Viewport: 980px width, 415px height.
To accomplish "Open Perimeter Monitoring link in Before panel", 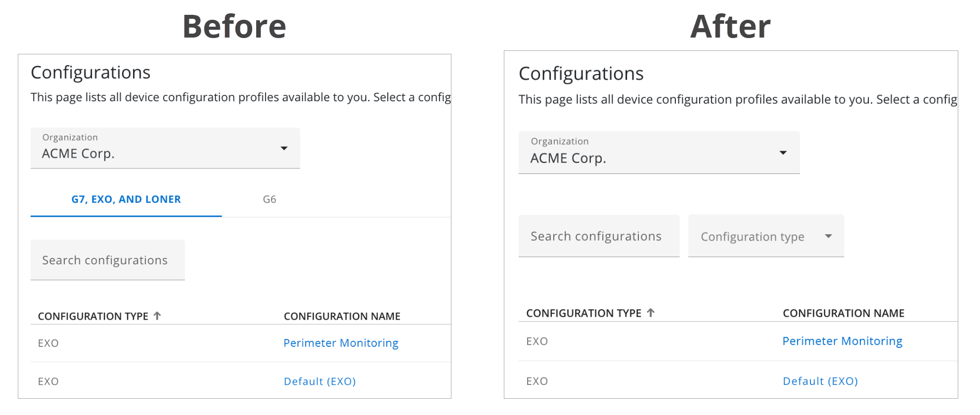I will click(x=341, y=343).
